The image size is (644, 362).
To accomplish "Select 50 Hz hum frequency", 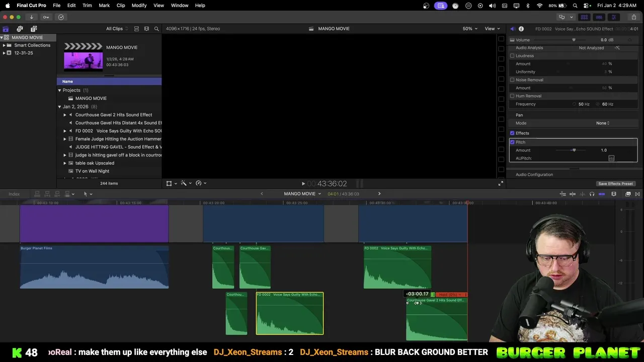I will (575, 104).
